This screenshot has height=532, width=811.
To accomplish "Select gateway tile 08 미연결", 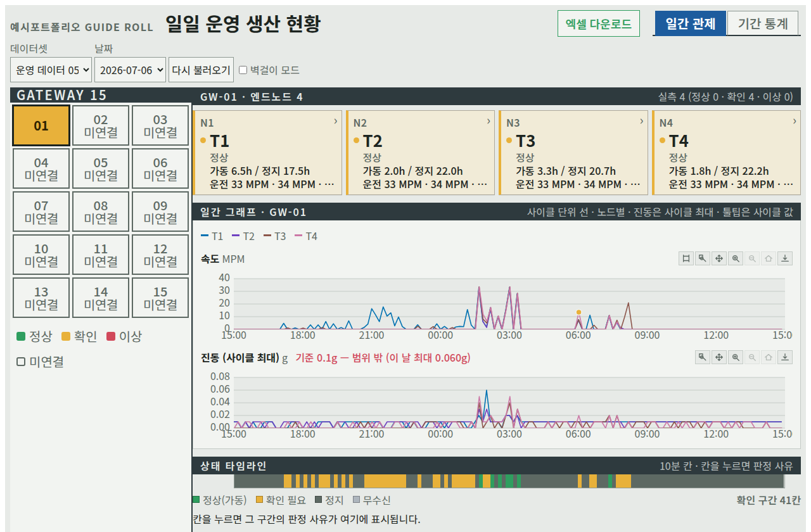I will (x=101, y=212).
